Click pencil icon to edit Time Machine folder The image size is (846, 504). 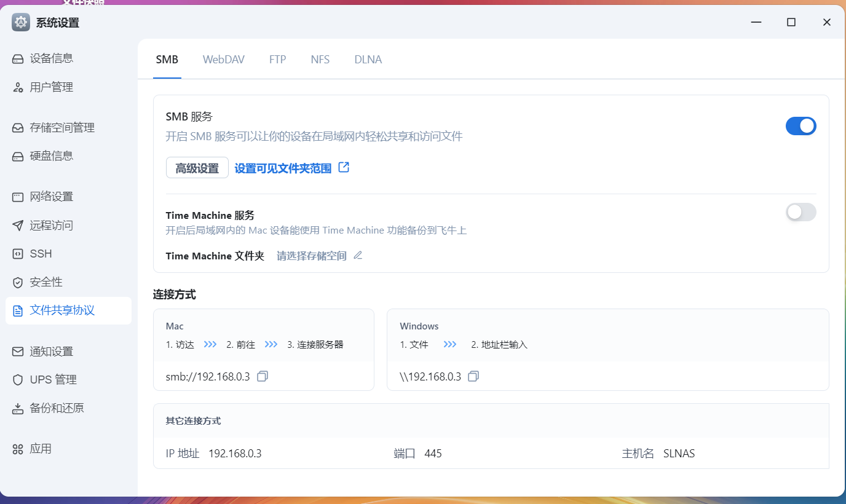(358, 256)
